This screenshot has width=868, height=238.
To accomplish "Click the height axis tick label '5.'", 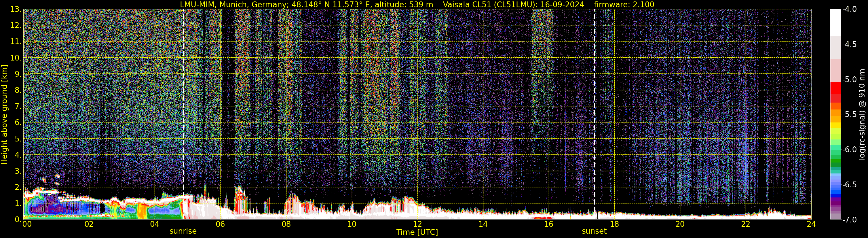I will click(18, 139).
